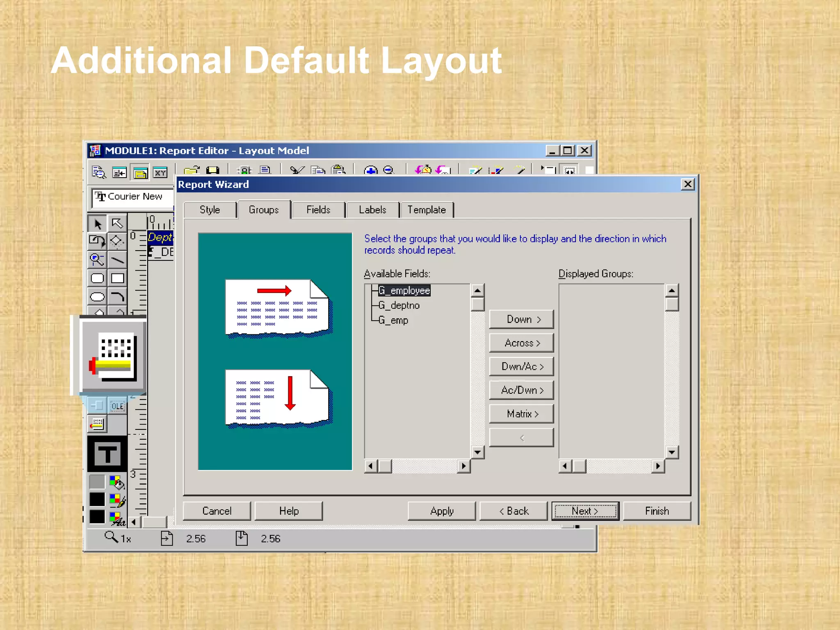Select the Magnify tool in tool palette
Screen dimensions: 840x630
click(97, 260)
